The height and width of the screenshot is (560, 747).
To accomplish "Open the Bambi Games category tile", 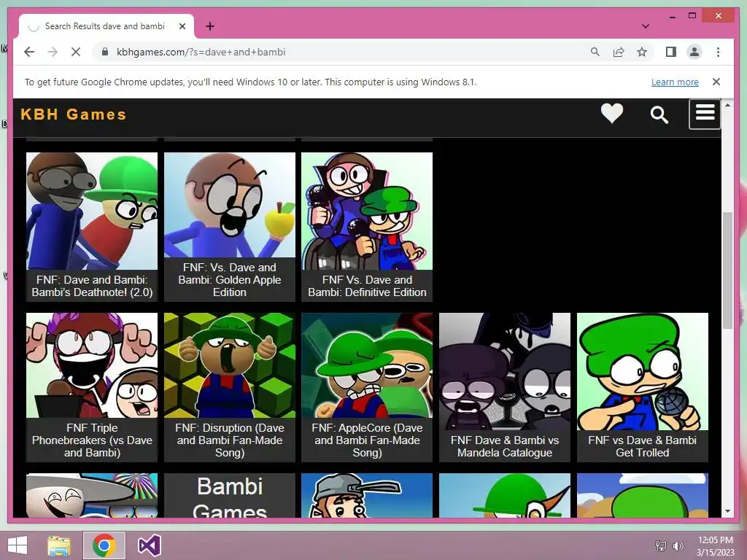I will [x=230, y=495].
